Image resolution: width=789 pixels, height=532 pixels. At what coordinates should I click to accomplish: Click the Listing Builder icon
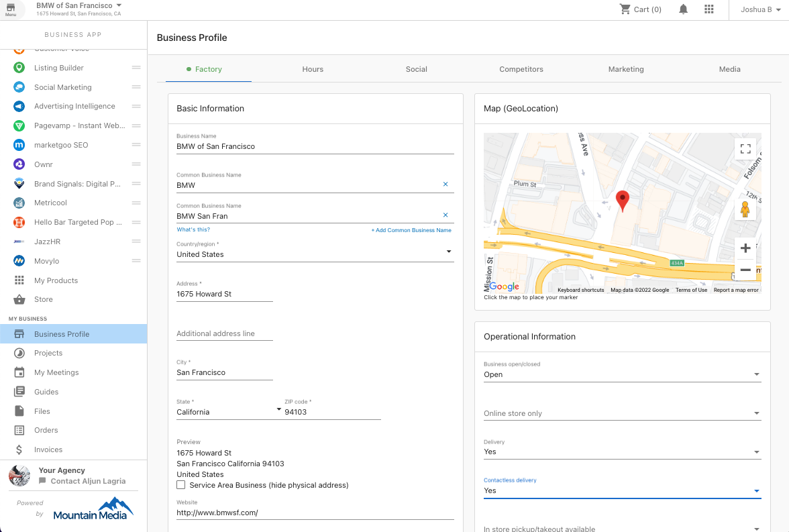coord(19,68)
